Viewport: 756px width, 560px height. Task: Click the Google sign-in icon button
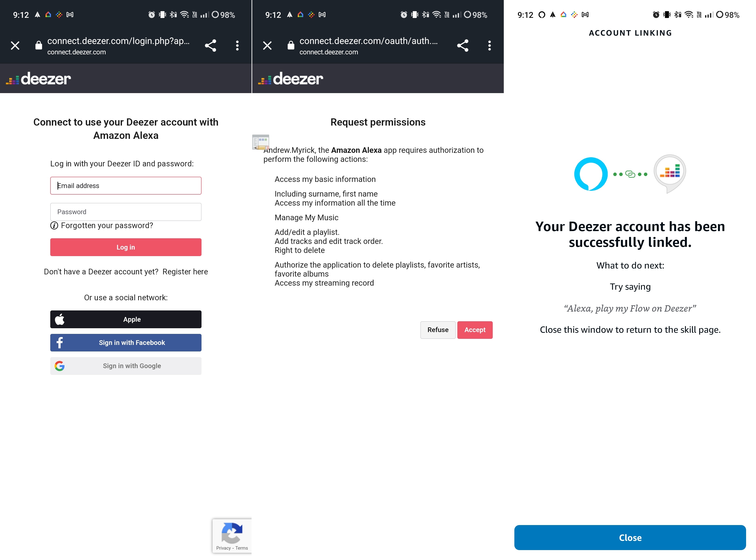point(59,365)
